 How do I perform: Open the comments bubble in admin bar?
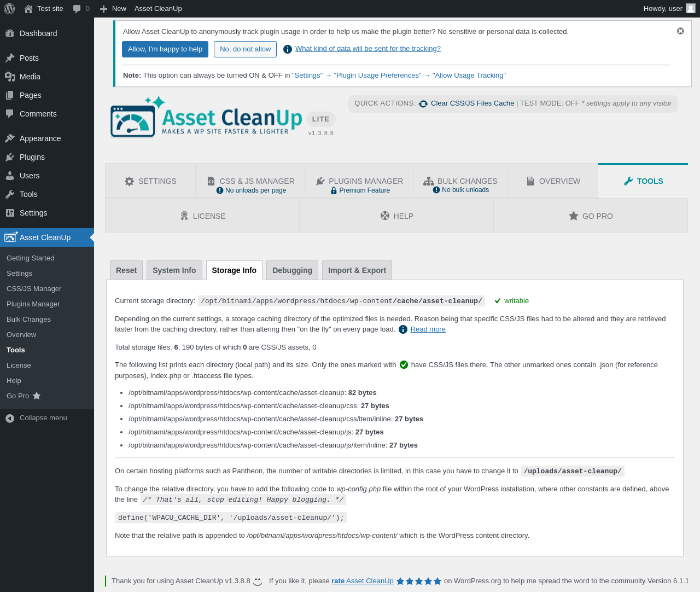click(77, 9)
